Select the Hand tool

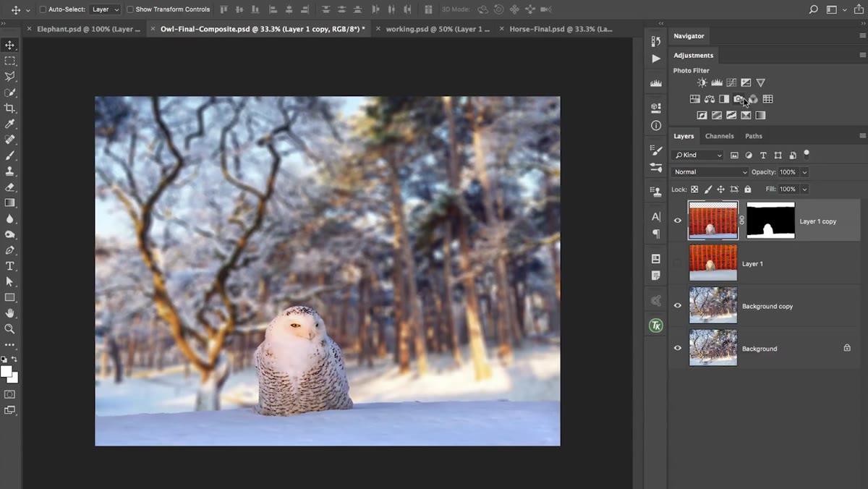10,313
